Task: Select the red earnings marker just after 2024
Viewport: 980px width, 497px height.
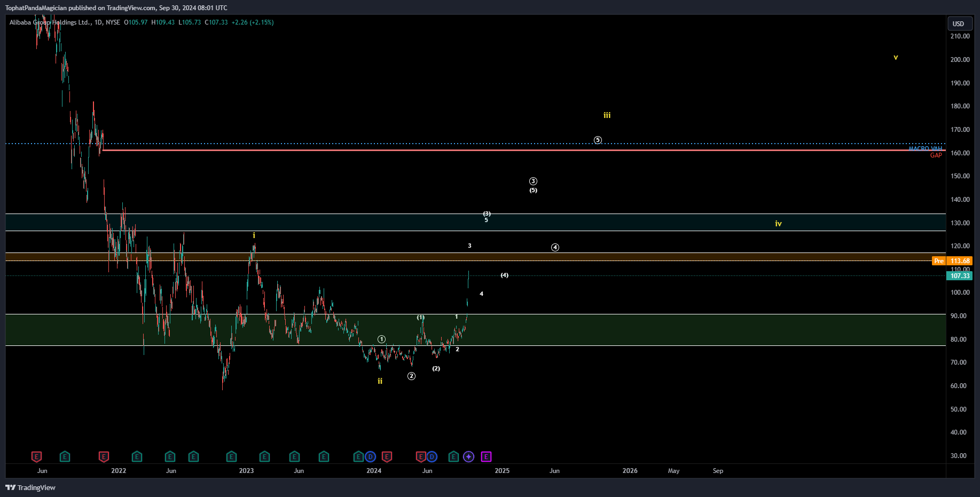Action: point(387,456)
